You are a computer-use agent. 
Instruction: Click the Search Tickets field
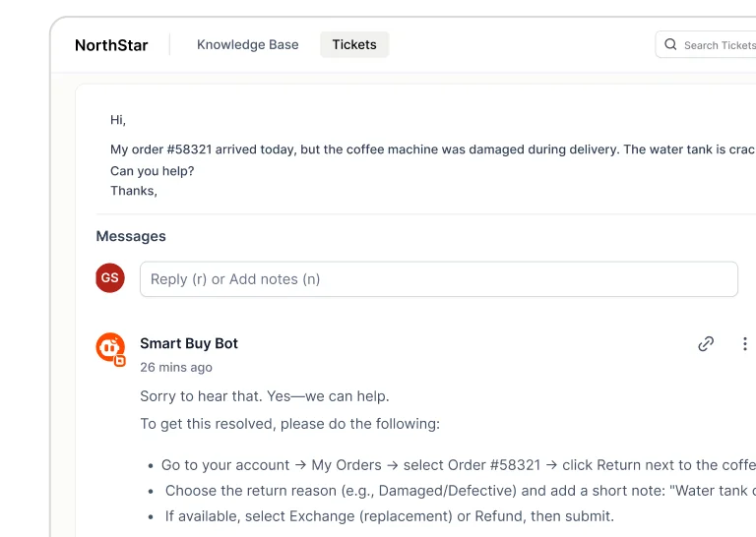pos(706,45)
